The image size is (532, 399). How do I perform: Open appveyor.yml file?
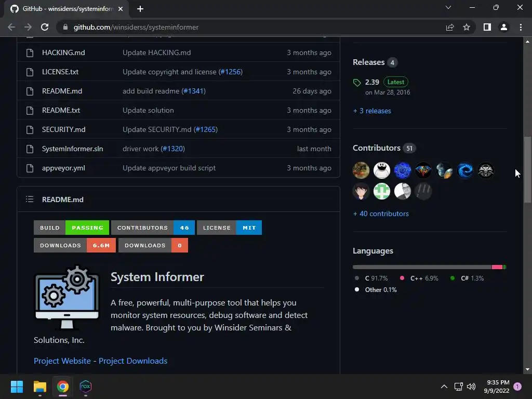(63, 168)
